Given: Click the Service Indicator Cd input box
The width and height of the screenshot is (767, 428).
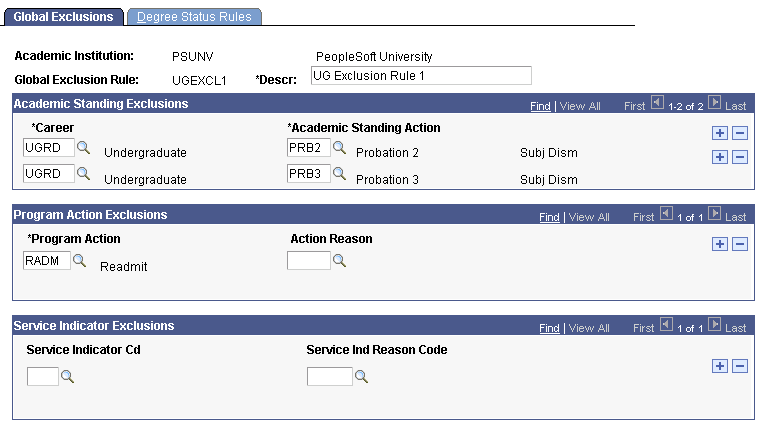Looking at the screenshot, I should pyautogui.click(x=42, y=377).
